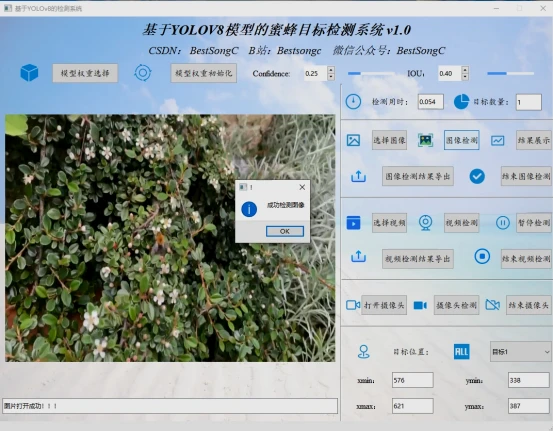Click the stop-record circle icon

482,256
